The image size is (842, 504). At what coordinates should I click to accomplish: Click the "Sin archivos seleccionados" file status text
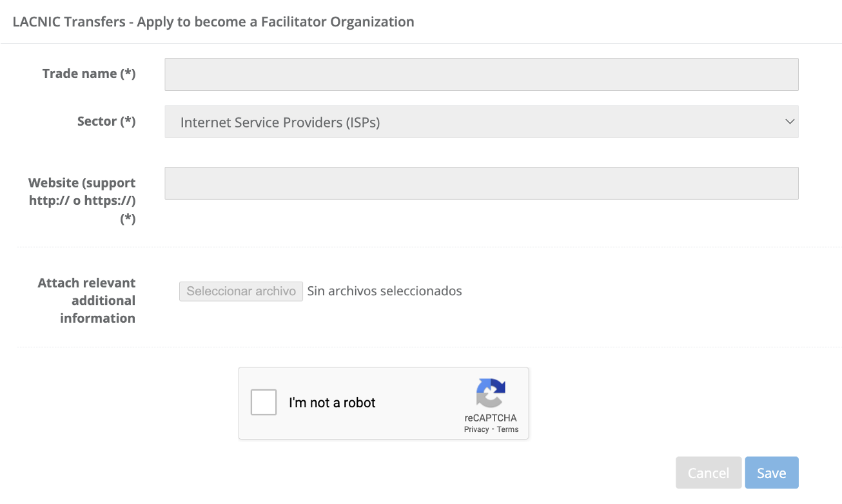(384, 291)
